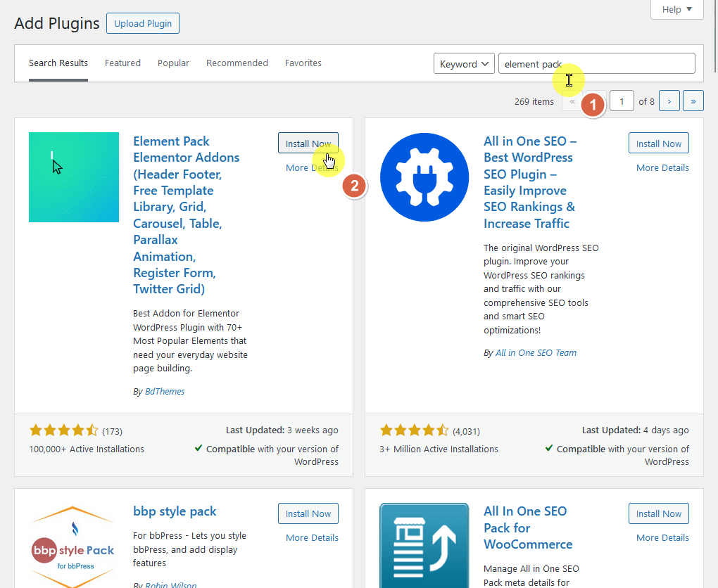Open the All In One SEO Pack WooCommerce icon

[424, 545]
